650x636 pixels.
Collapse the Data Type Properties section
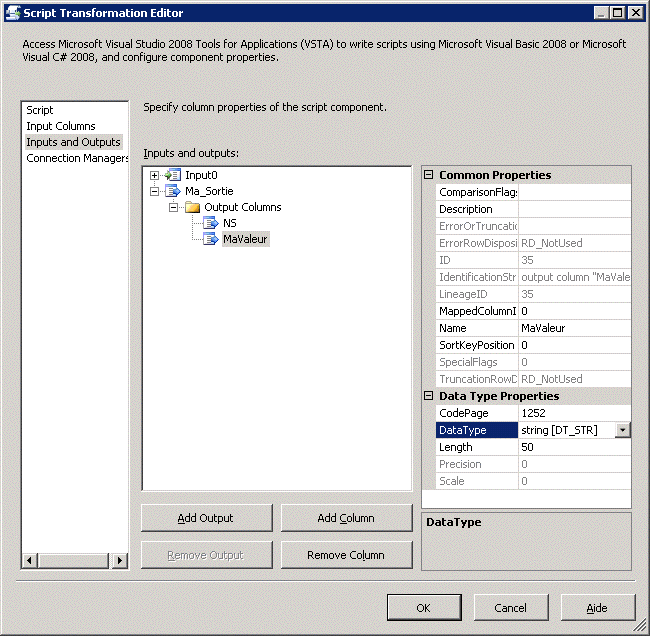point(429,396)
